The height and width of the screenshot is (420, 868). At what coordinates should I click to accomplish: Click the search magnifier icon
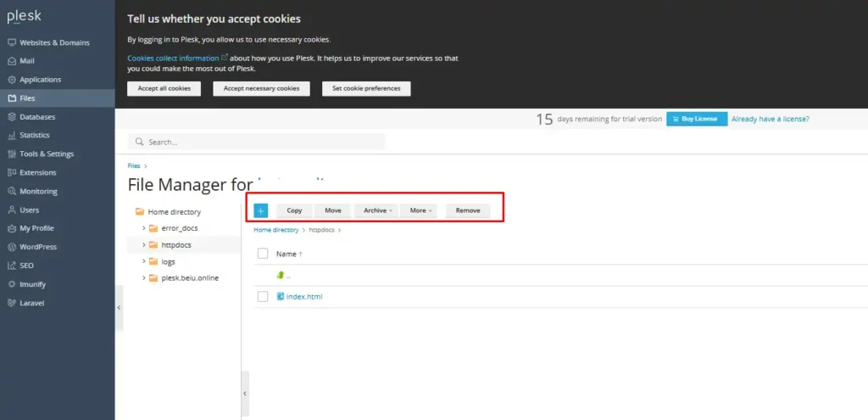(140, 142)
